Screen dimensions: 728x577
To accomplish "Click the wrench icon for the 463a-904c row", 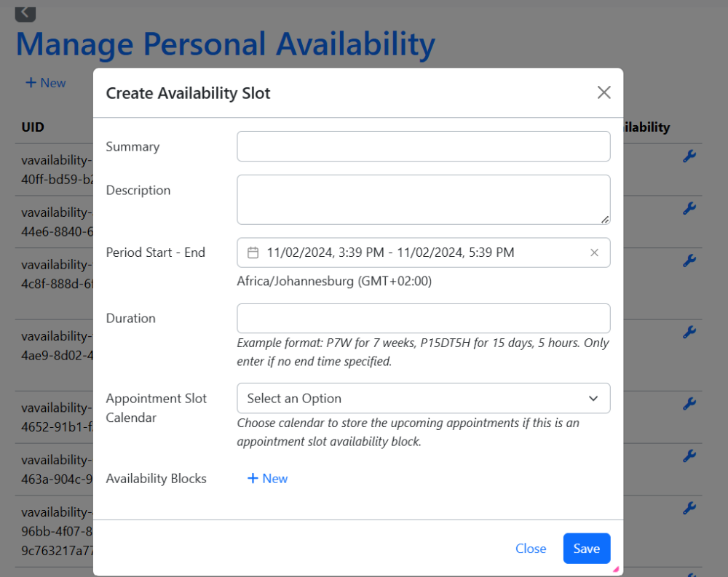I will (689, 456).
